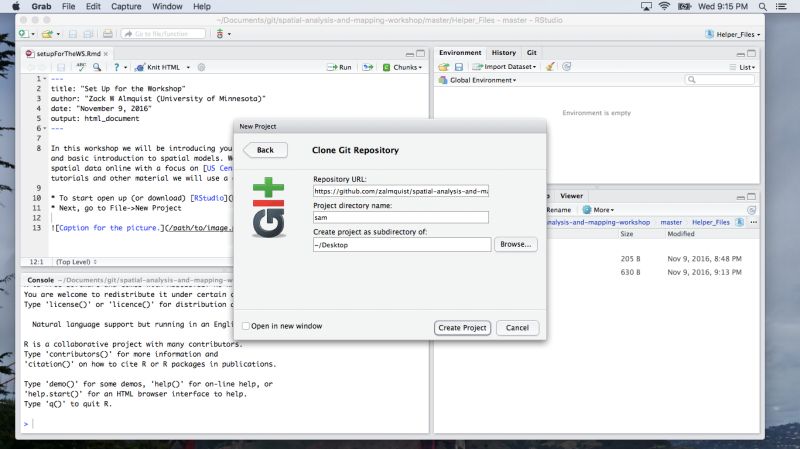This screenshot has width=800, height=449.
Task: Open the More dropdown in Files pane
Action: click(x=598, y=210)
